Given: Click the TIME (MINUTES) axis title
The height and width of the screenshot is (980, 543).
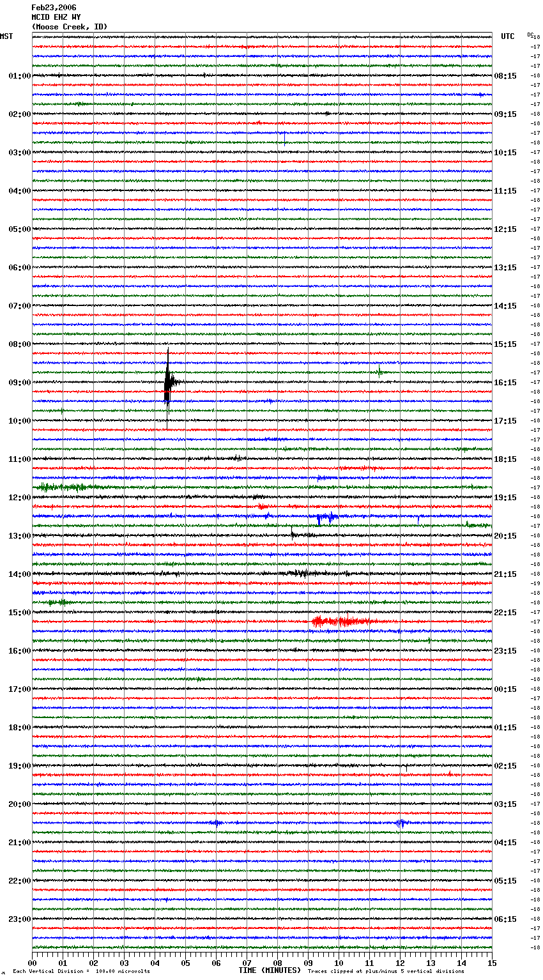Looking at the screenshot, I should [x=270, y=970].
